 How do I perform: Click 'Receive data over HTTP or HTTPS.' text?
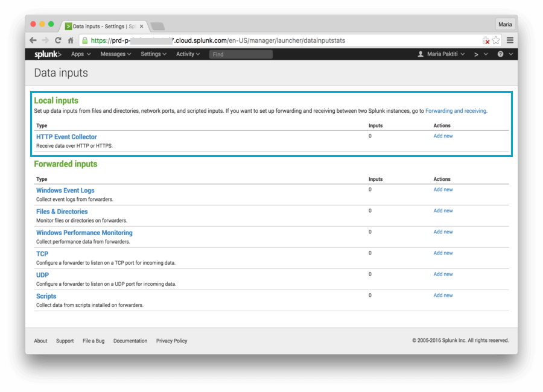(74, 146)
